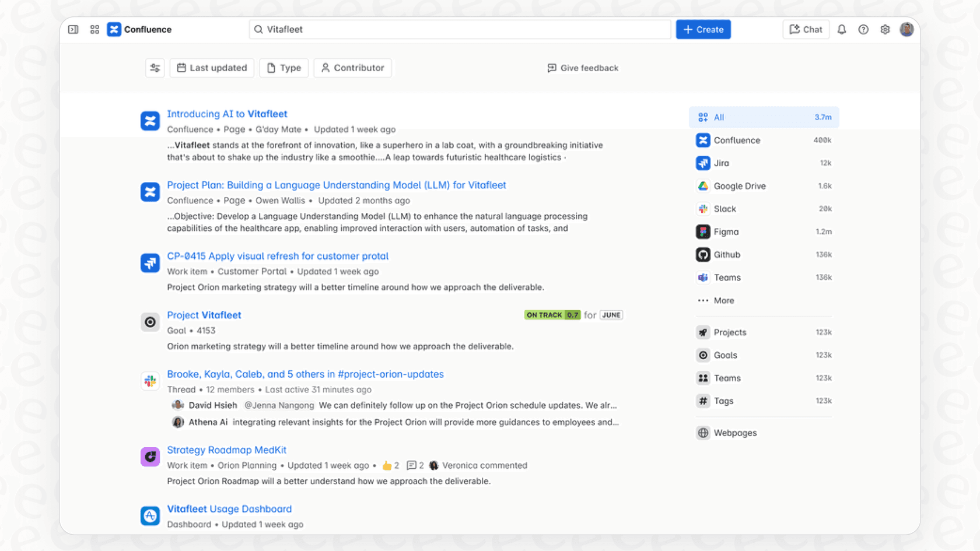Open the Help question mark icon
The image size is (980, 551).
coord(863,29)
